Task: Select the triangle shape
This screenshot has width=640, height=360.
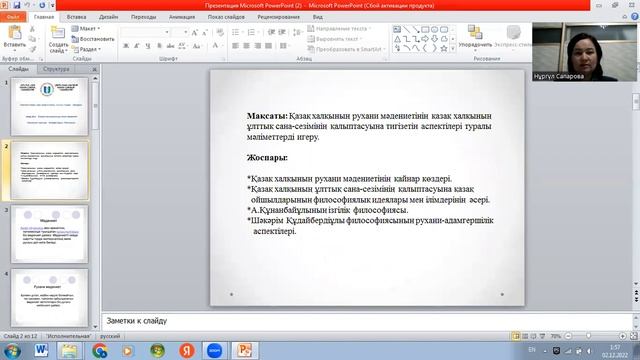Action: [397, 39]
